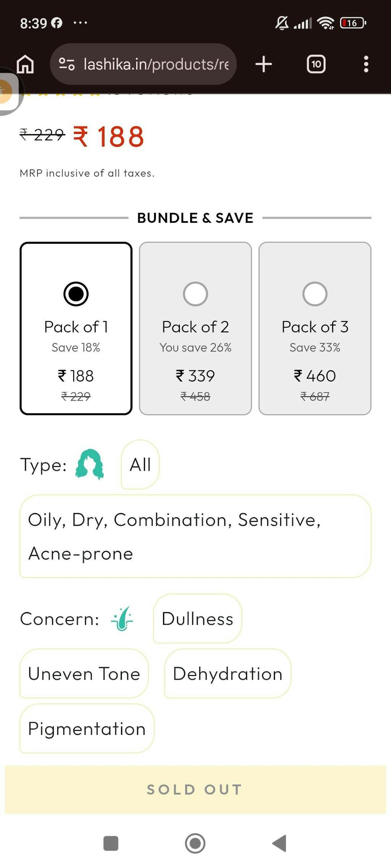Tap the Dullness concern tag
391x868 pixels.
pos(197,619)
